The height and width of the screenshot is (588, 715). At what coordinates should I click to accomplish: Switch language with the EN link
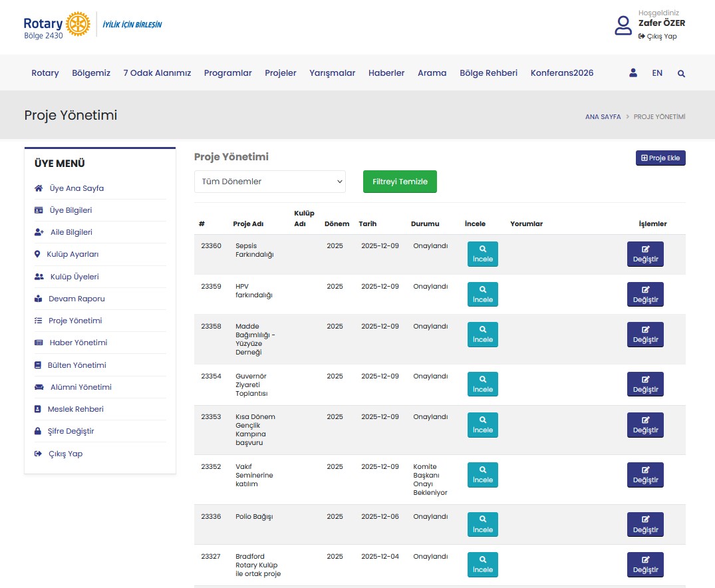[657, 73]
